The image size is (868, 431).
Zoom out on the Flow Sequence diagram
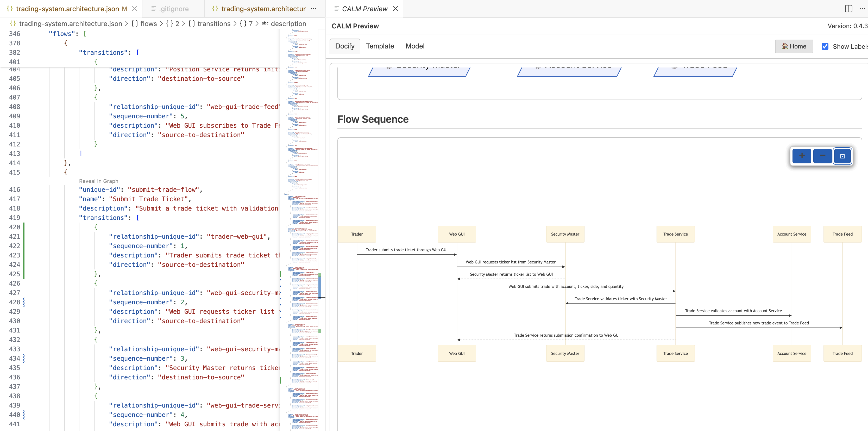(x=822, y=156)
